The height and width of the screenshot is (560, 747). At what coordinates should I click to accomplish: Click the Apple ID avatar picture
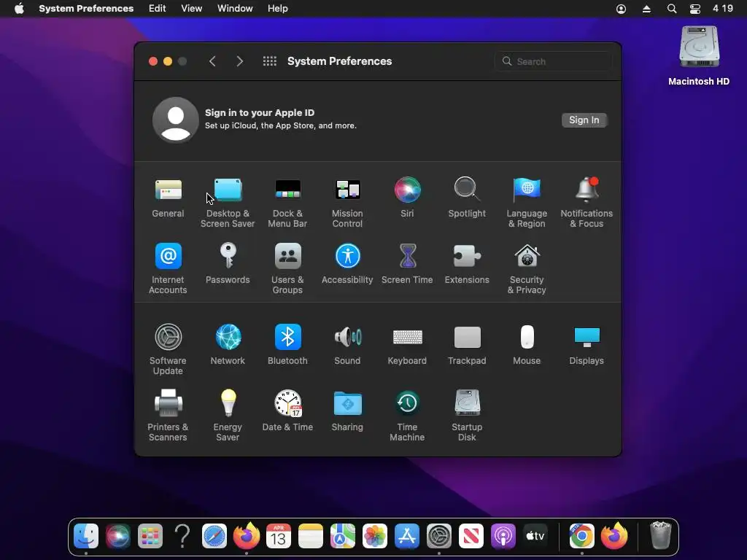(x=175, y=120)
